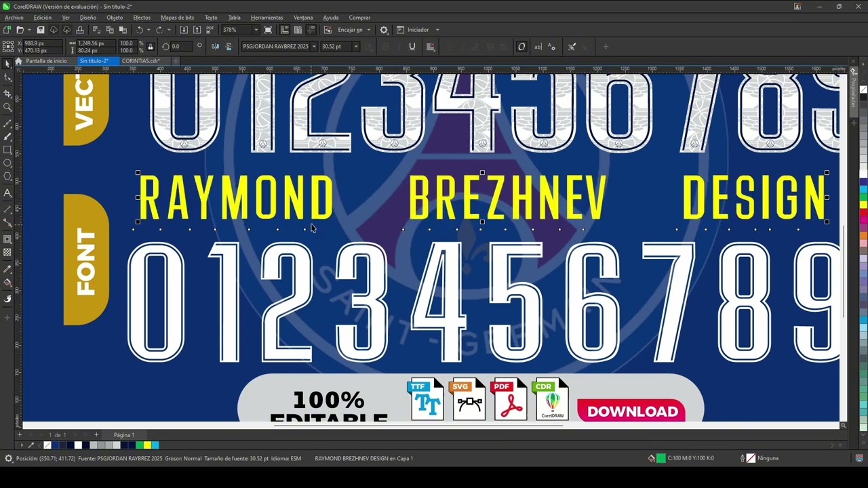Expand the Undo history arrow

(149, 30)
